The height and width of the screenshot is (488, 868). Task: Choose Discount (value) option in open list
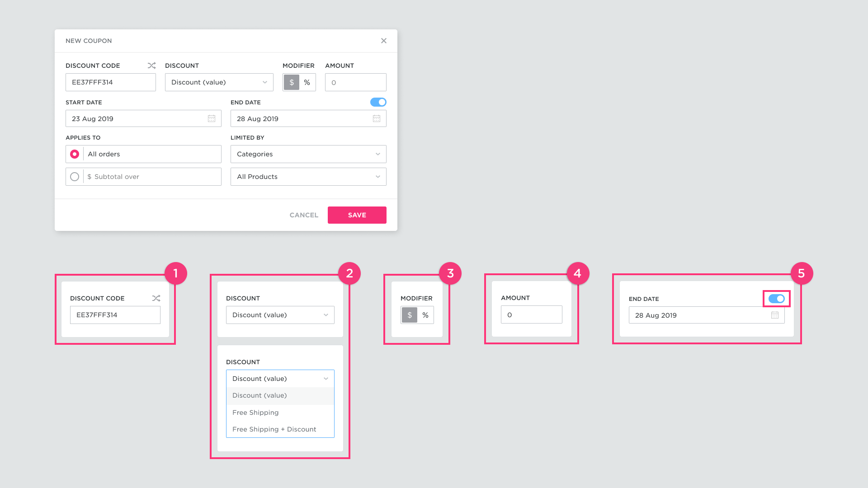[280, 395]
